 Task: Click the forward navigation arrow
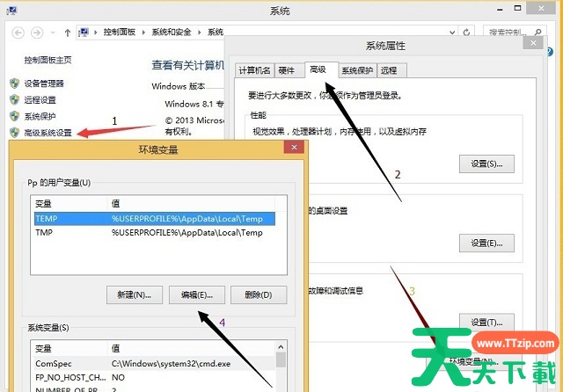(38, 33)
